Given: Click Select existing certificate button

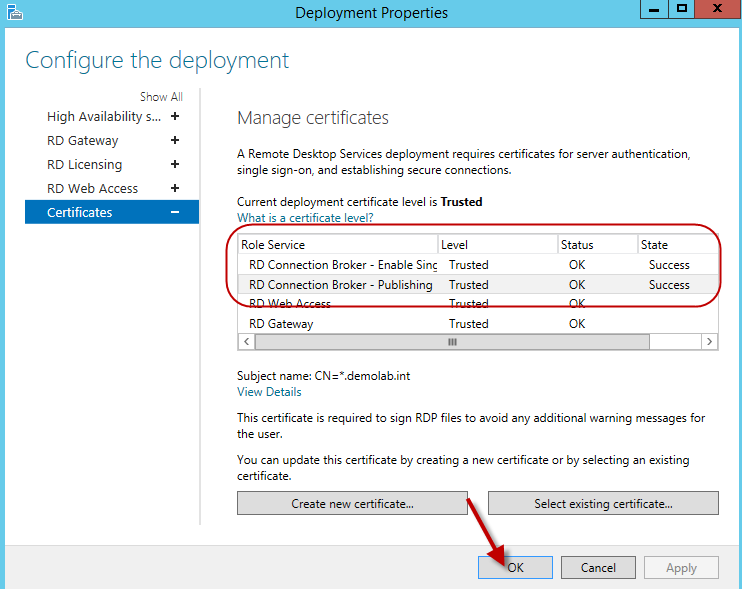Looking at the screenshot, I should [x=603, y=503].
